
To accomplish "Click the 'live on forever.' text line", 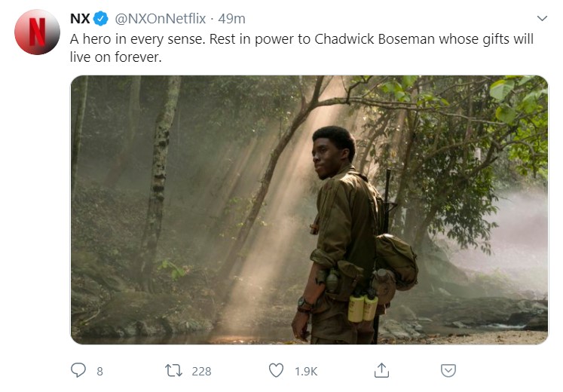I will pos(115,57).
